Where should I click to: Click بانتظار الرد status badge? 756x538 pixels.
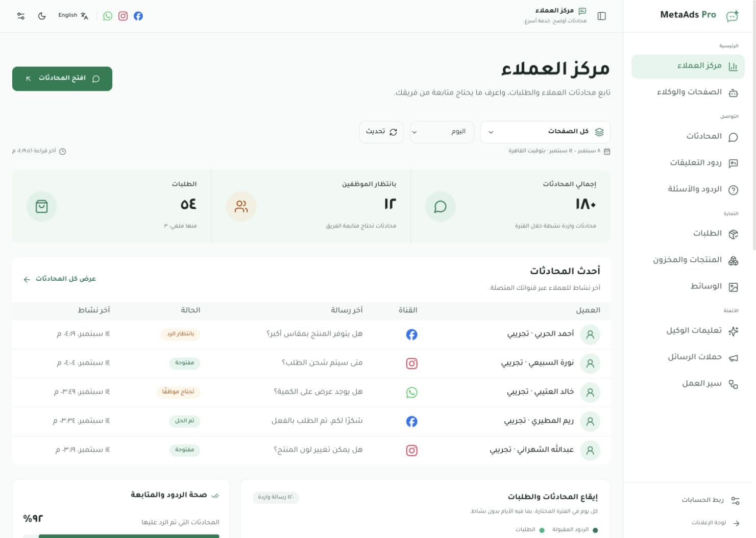click(x=180, y=334)
